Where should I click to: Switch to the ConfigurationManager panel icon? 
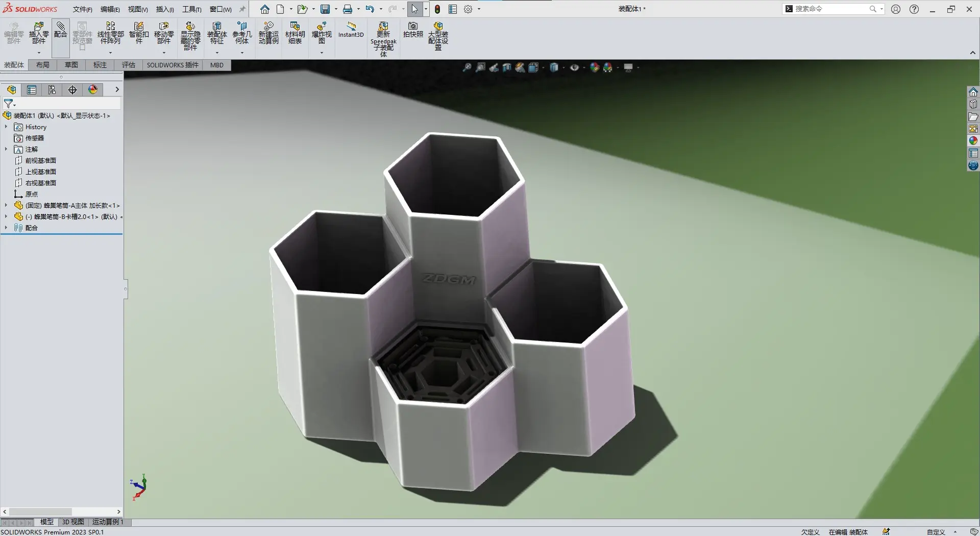(x=52, y=90)
